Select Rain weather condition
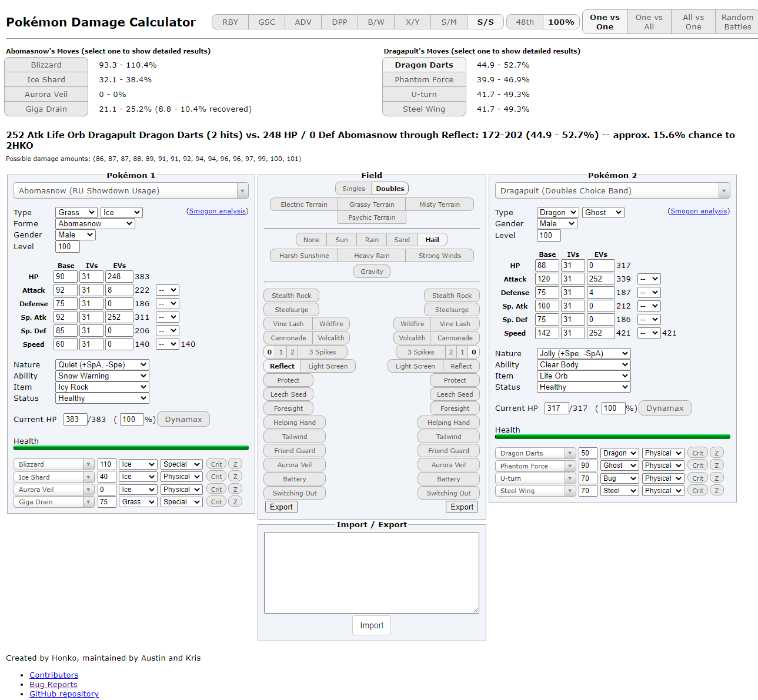Screen dimensions: 758x700 (x=372, y=240)
